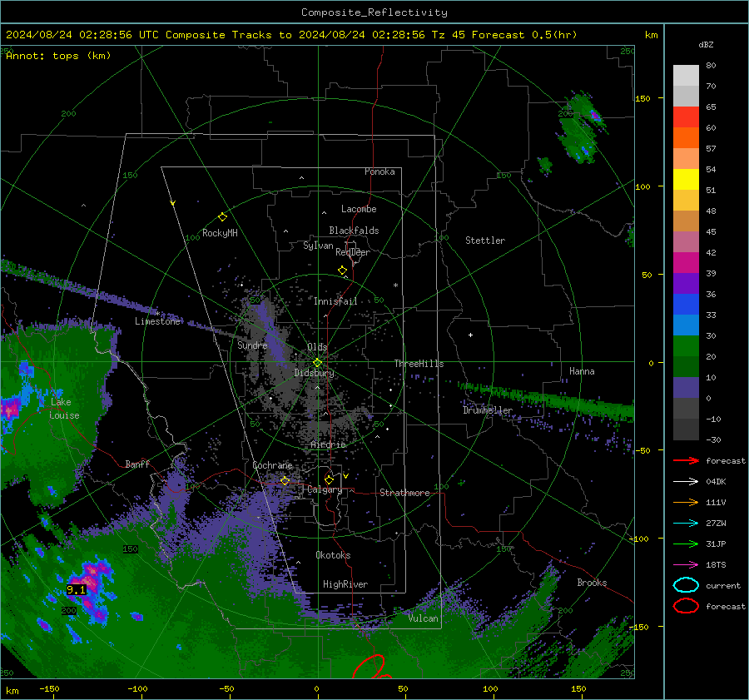The image size is (749, 700).
Task: Click the Vulcan city label
Action: 424,618
